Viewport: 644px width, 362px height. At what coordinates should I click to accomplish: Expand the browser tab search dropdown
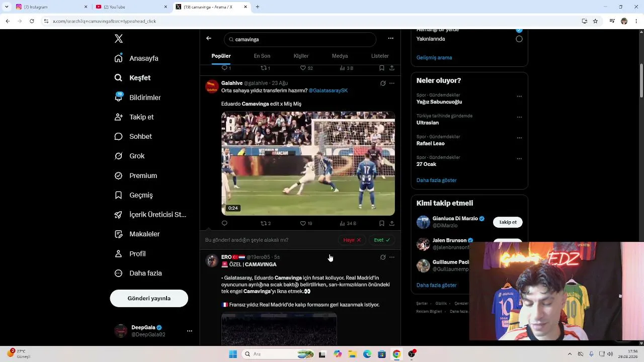[x=7, y=7]
